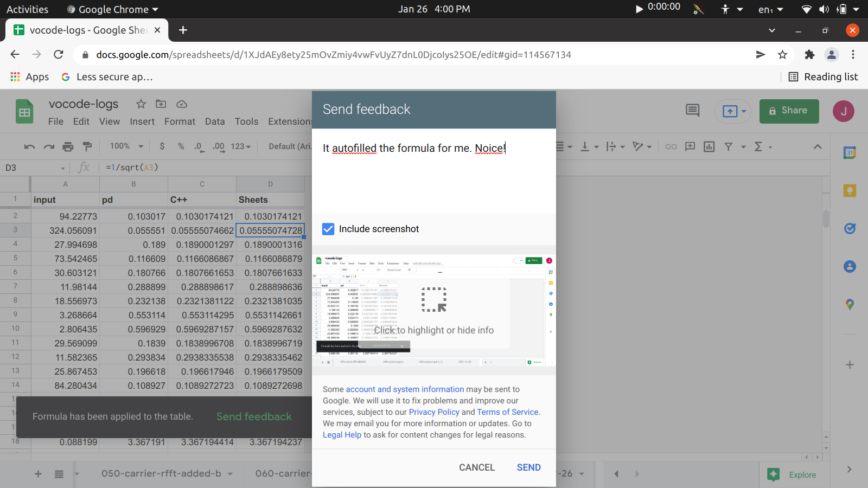
Task: Open vertical align dropdown
Action: point(589,146)
